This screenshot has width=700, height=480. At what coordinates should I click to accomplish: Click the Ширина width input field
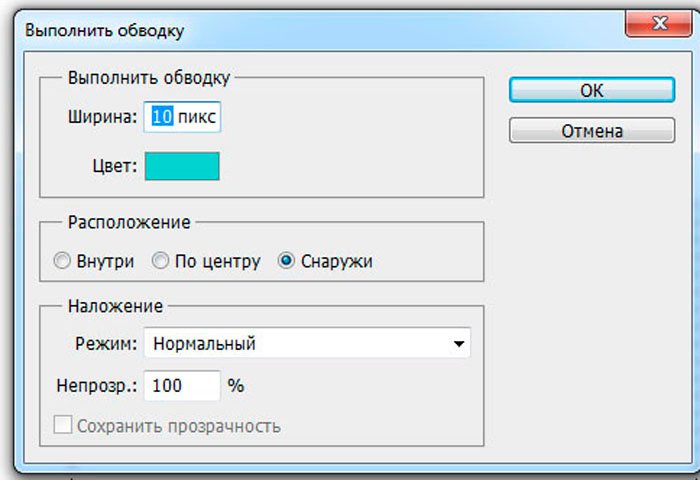[183, 117]
